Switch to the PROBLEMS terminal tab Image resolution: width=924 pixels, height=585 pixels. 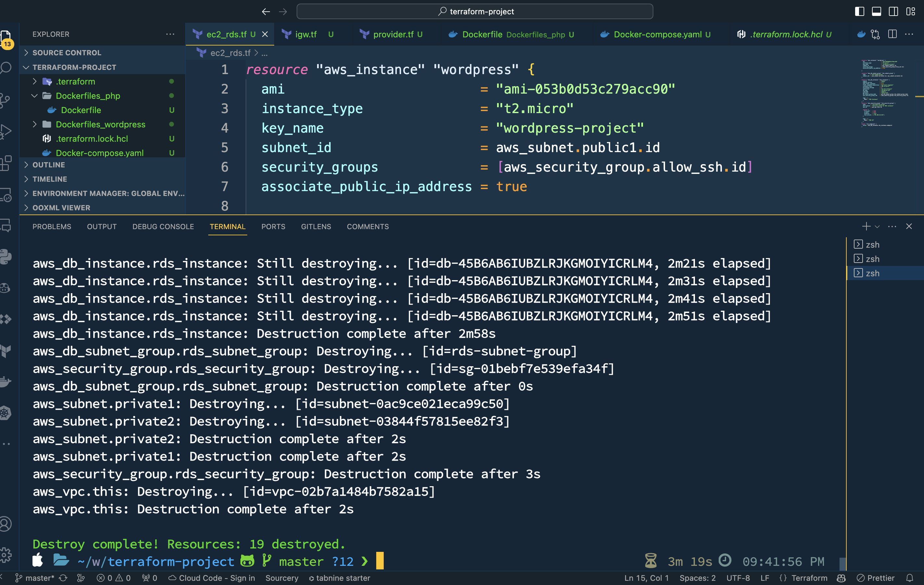(x=52, y=226)
